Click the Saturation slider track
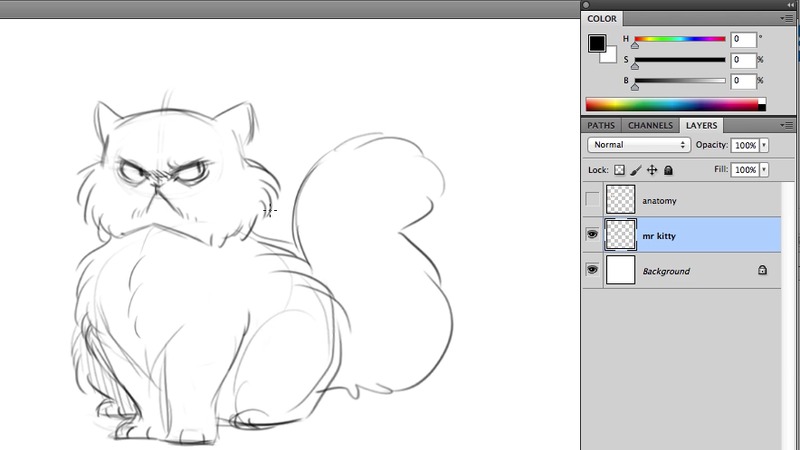The width and height of the screenshot is (800, 450). tap(680, 60)
